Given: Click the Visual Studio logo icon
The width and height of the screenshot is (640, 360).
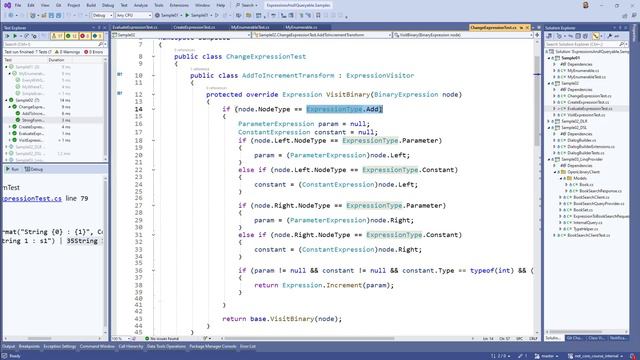Looking at the screenshot, I should pos(7,5).
